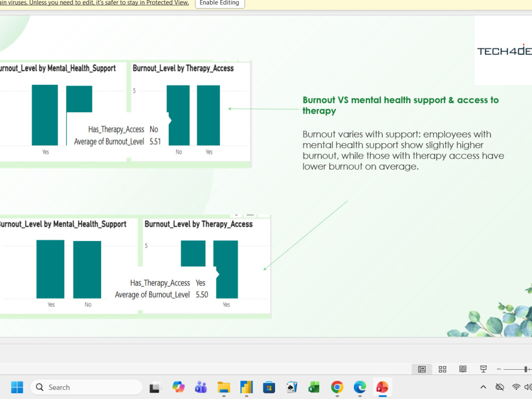Click upper chart title Burnout_Level by Therapy_Access

click(183, 68)
